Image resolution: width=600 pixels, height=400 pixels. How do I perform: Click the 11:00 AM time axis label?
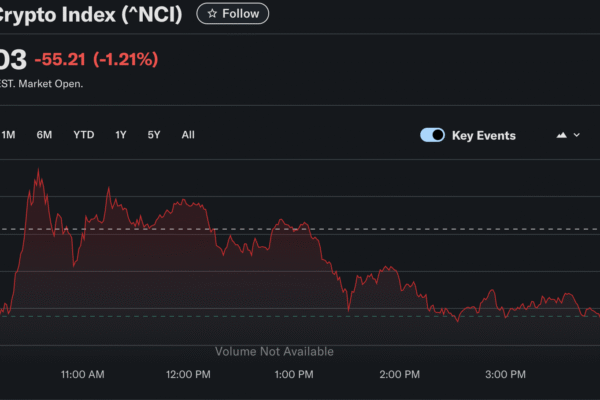point(82,375)
